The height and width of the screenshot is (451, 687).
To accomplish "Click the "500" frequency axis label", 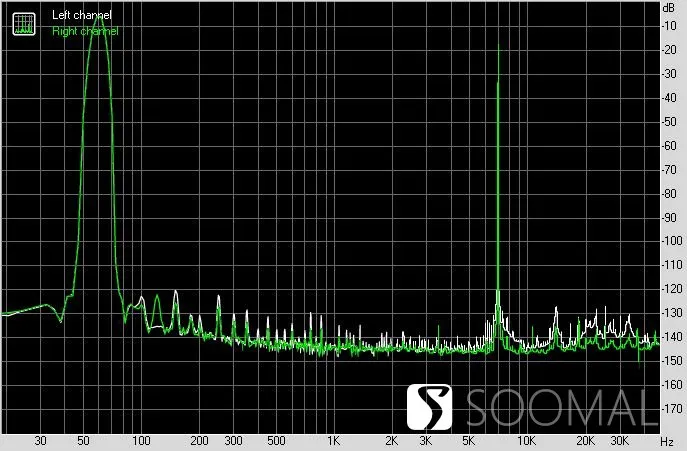I will click(x=276, y=440).
